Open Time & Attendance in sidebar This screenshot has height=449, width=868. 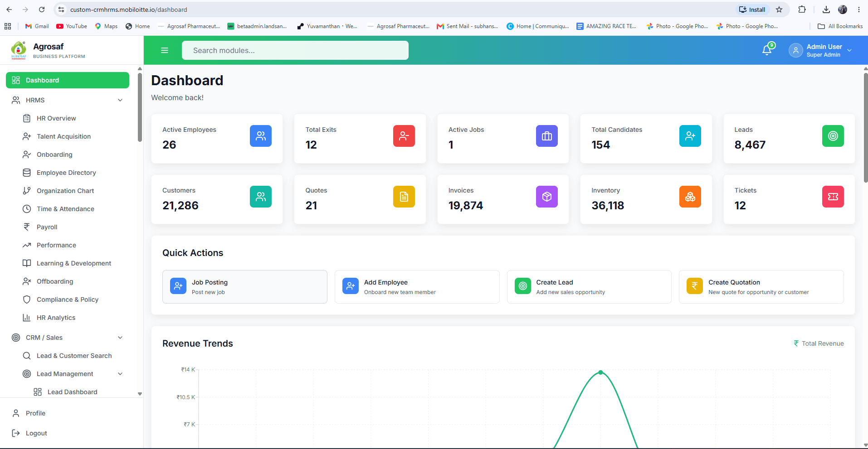point(73,209)
